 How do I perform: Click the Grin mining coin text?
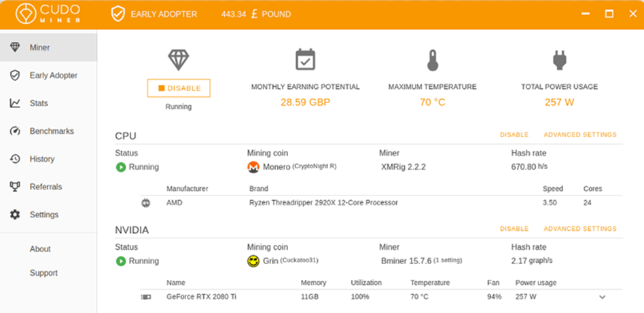[x=290, y=261]
